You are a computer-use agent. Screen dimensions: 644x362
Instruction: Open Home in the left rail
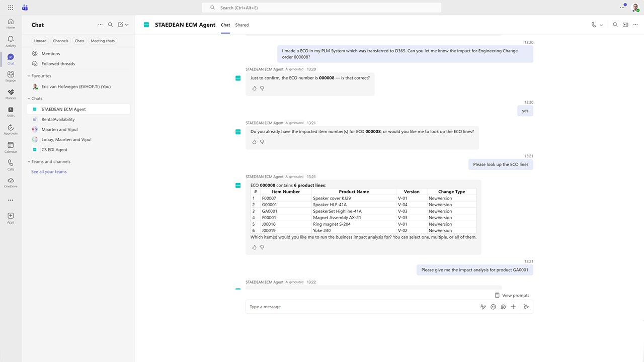(x=11, y=24)
